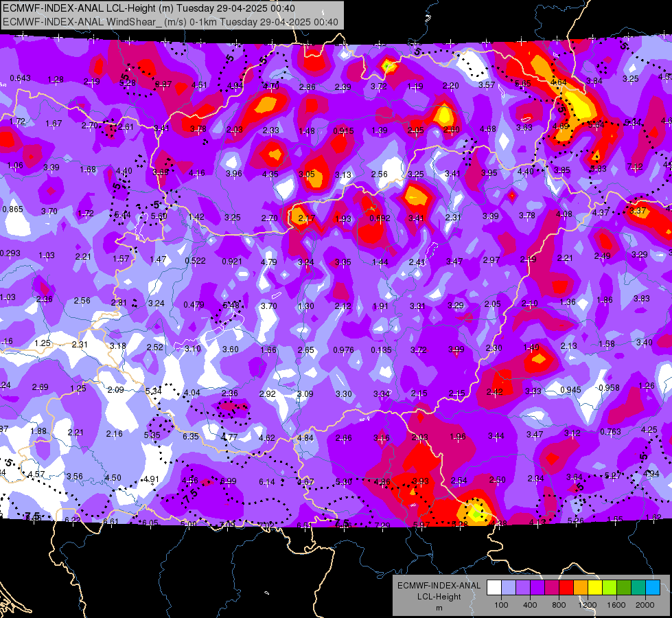
Task: Pick the orange legend swatch
Action: click(581, 588)
